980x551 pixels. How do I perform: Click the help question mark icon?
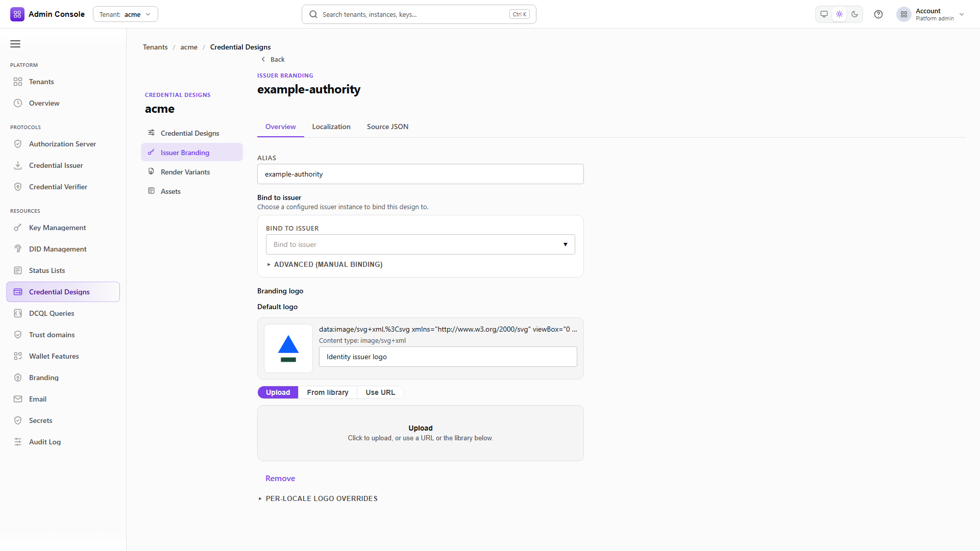click(878, 14)
